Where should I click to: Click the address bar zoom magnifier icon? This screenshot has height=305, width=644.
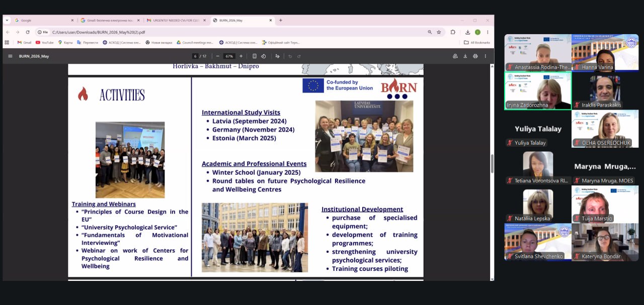tap(430, 32)
